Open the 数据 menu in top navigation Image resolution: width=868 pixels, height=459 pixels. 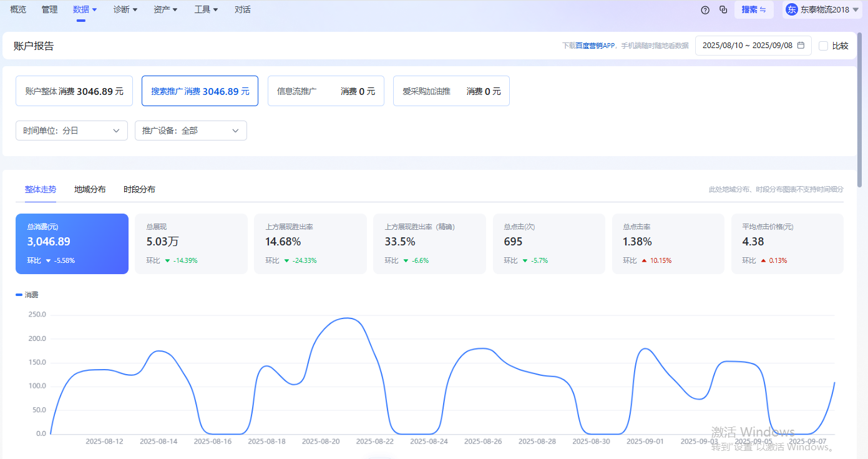[x=84, y=9]
